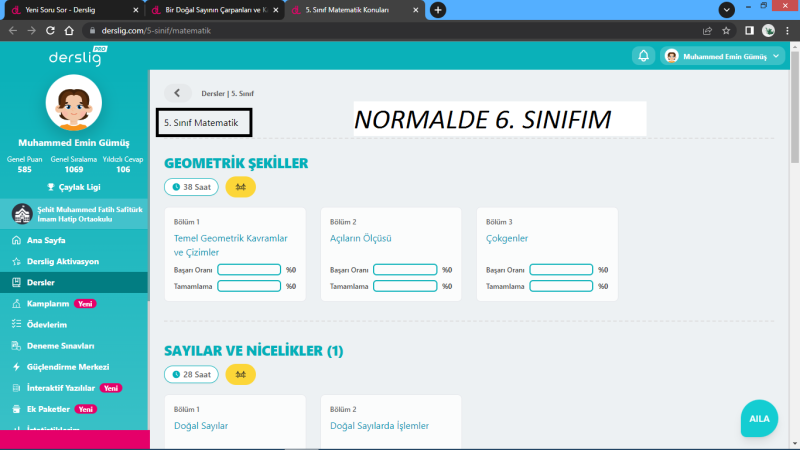Image resolution: width=800 pixels, height=450 pixels.
Task: Click Başarı Oranı bar of Temel Geometrik Kavramlar
Action: click(x=249, y=269)
